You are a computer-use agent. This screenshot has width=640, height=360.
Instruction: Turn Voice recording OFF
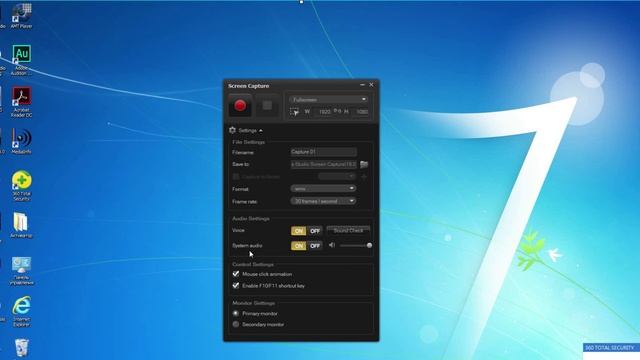(315, 231)
